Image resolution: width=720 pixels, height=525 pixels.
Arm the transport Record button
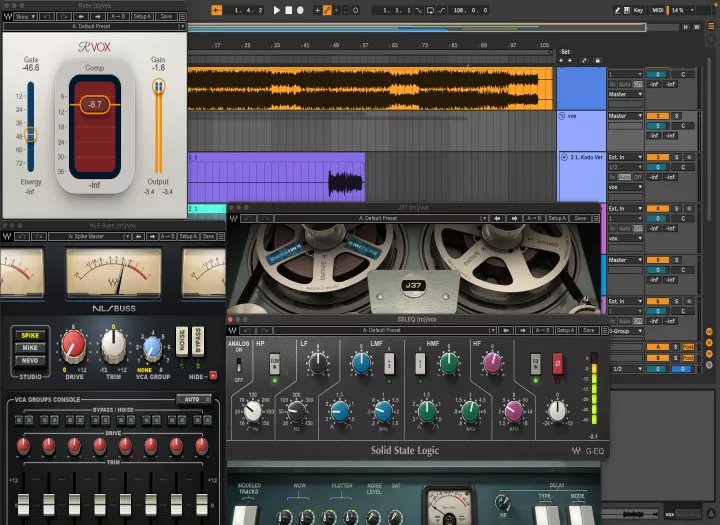300,10
